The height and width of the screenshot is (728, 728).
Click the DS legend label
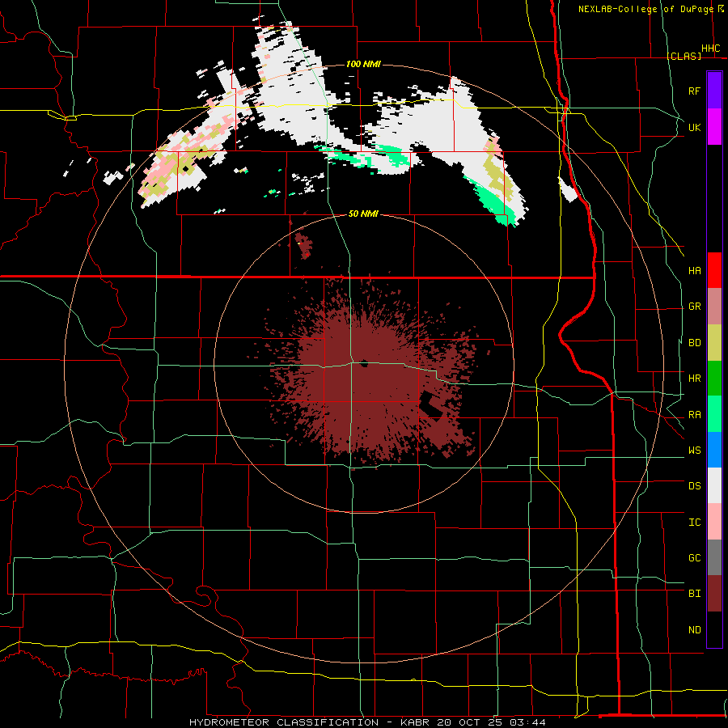tap(694, 486)
